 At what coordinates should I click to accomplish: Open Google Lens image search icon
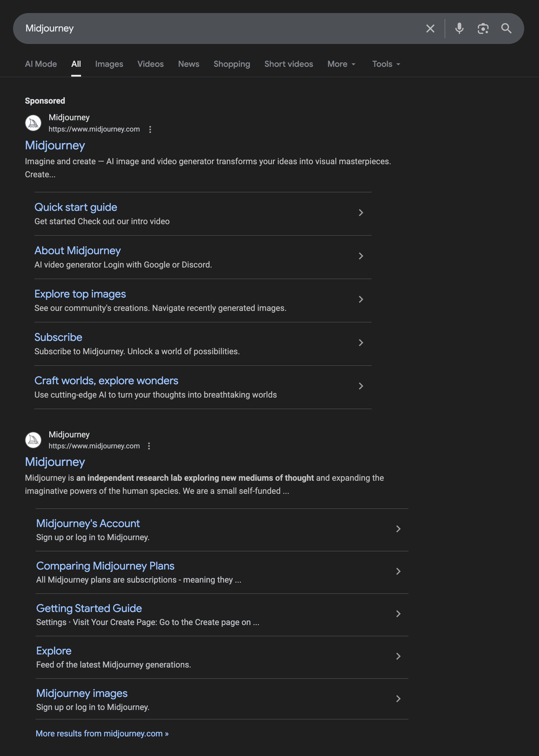[483, 29]
